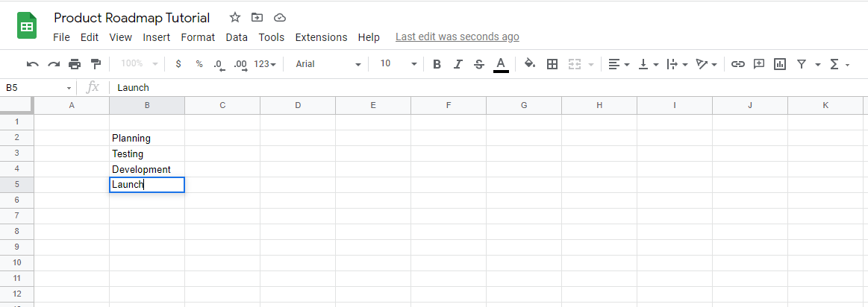Open the Insert menu
Viewport: 868px width, 307px height.
157,37
